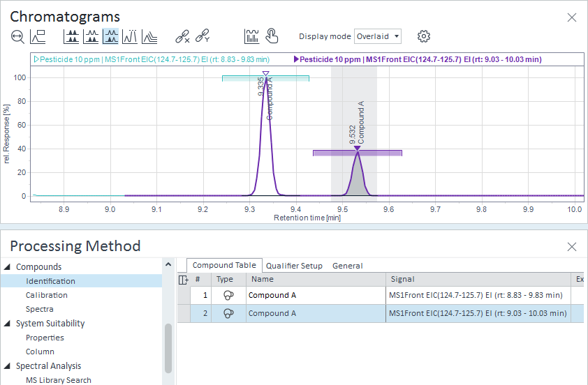This screenshot has height=385, width=588.
Task: Click the 9.335 Compound A peak label
Action: click(x=265, y=98)
